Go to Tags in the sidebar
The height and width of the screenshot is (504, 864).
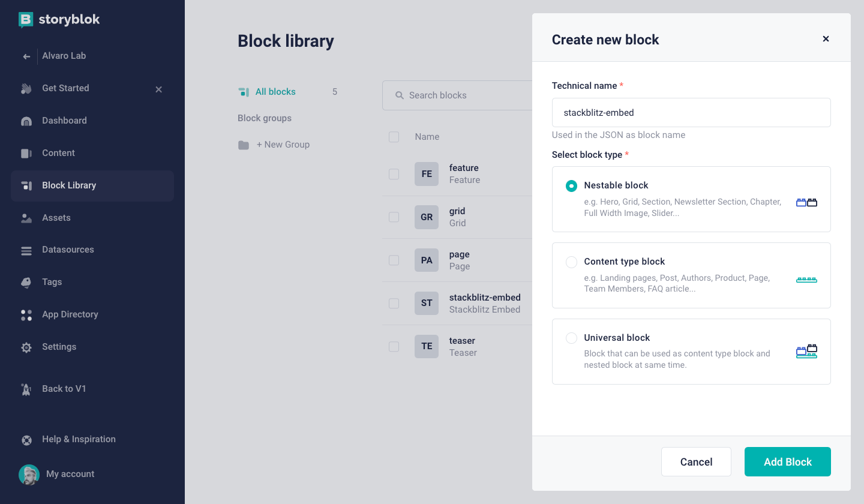click(x=52, y=282)
